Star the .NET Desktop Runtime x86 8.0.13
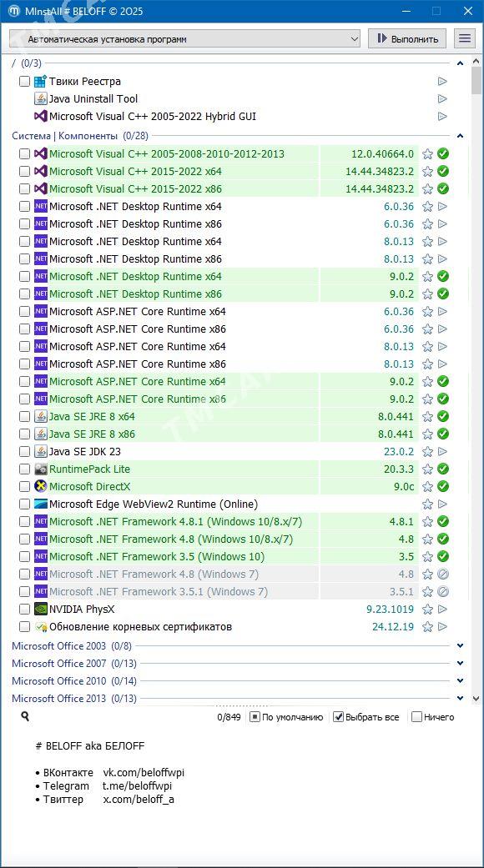The image size is (484, 868). (x=427, y=259)
